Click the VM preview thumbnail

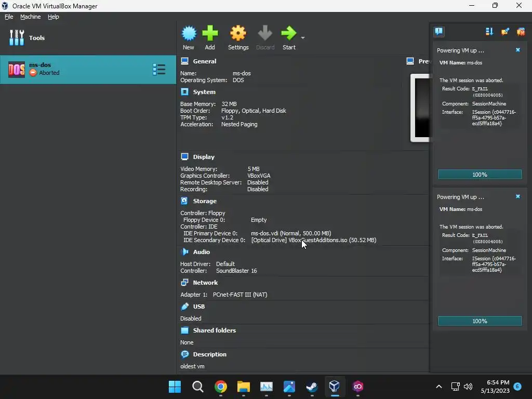[x=420, y=108]
